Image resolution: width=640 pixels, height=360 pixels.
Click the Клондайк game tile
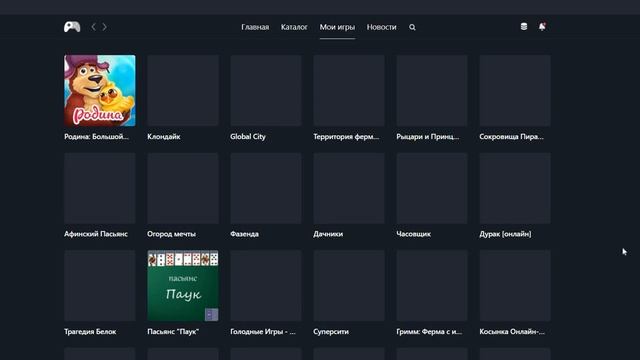click(x=183, y=91)
